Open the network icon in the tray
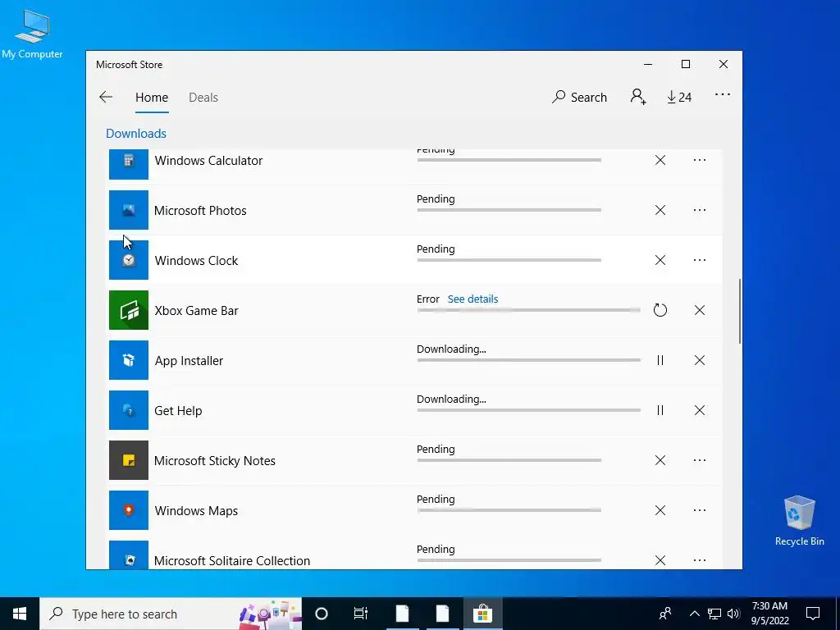Image resolution: width=840 pixels, height=630 pixels. click(x=714, y=614)
